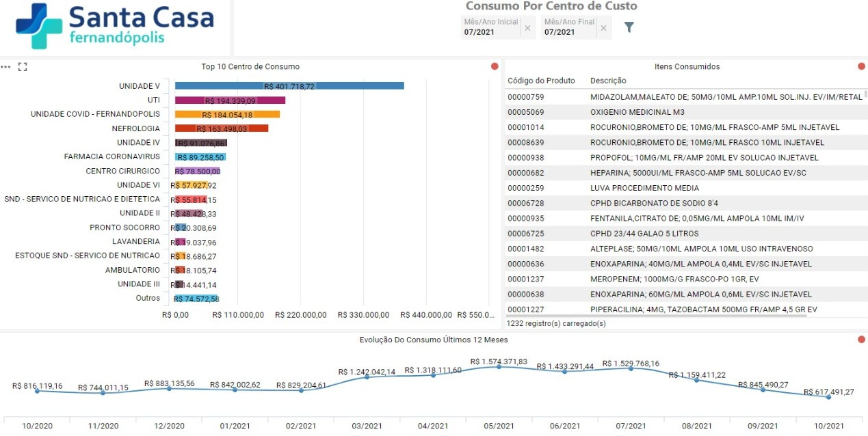This screenshot has height=436, width=868.
Task: Click red dot on Itens Consumidos panel
Action: coord(861,66)
